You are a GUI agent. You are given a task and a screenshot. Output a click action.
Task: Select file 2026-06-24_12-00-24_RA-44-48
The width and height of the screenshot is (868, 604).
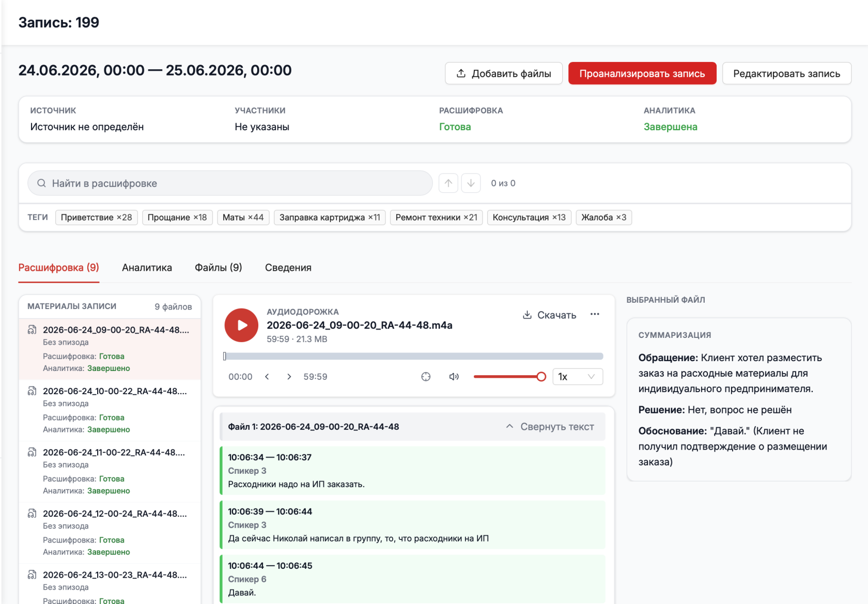click(x=110, y=533)
